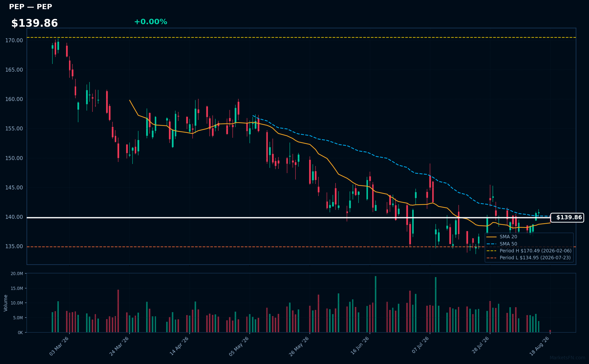Click the 150.00 price axis label
The height and width of the screenshot is (364, 589).
pos(14,158)
